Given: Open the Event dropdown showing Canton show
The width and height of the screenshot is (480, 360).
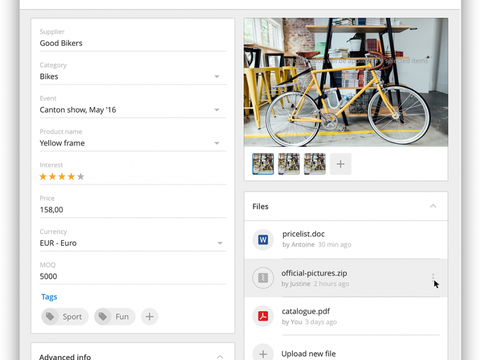Looking at the screenshot, I should click(x=133, y=110).
